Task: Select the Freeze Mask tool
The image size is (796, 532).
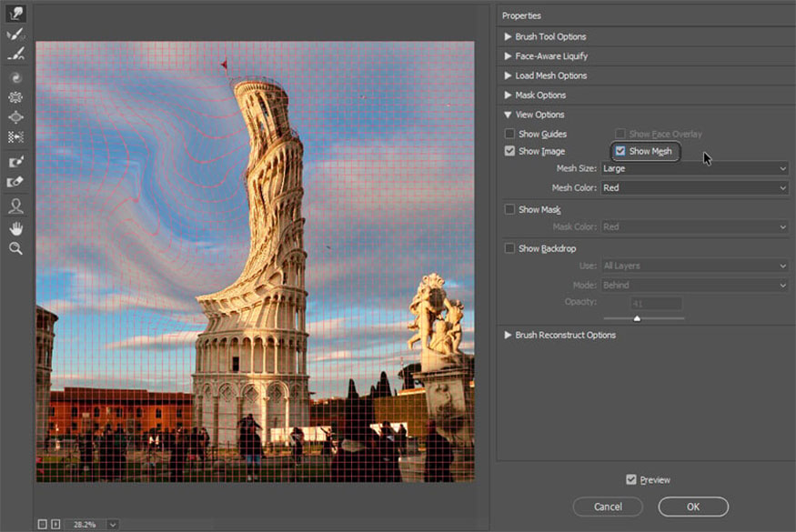Action: (x=15, y=162)
